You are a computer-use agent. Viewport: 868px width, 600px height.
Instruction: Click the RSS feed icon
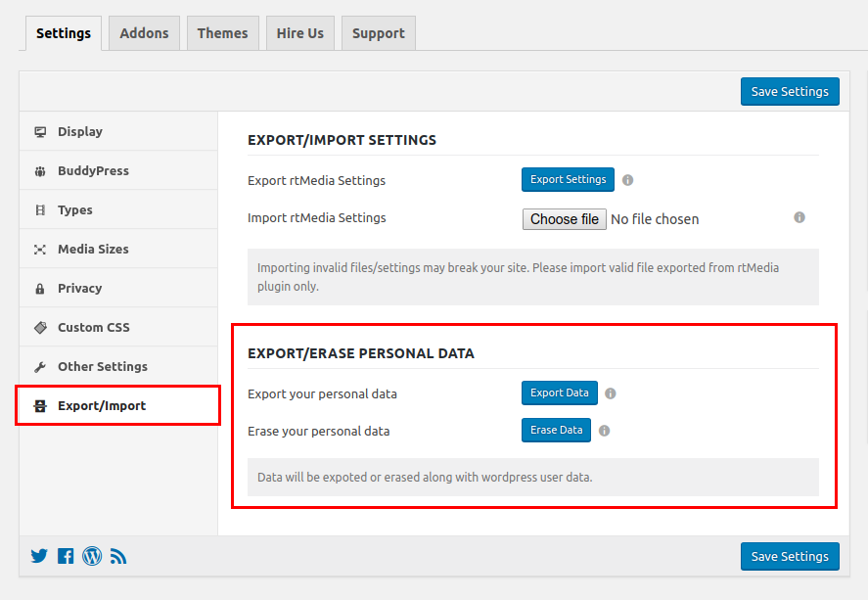117,556
